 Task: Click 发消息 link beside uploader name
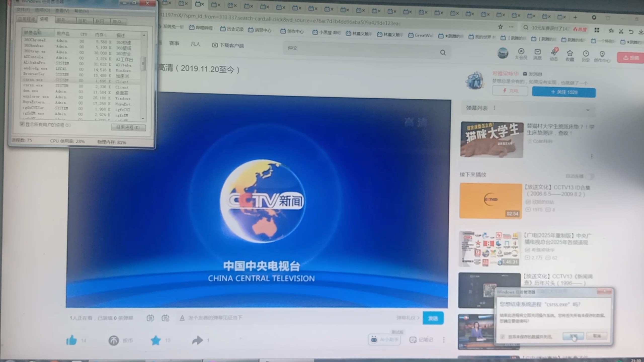[532, 74]
